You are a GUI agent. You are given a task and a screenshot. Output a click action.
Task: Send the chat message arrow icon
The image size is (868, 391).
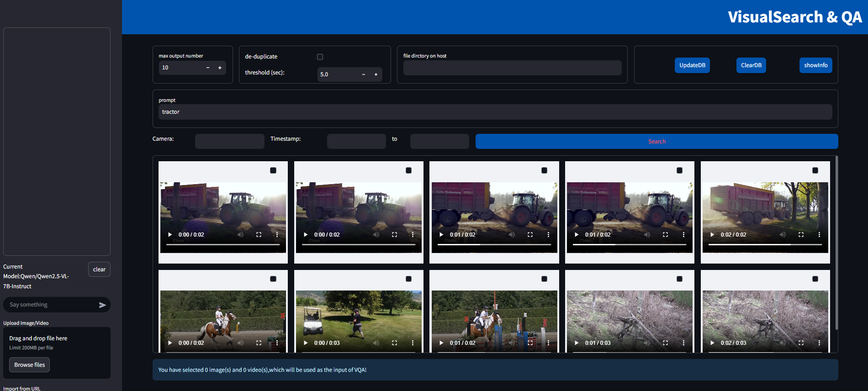pyautogui.click(x=102, y=305)
